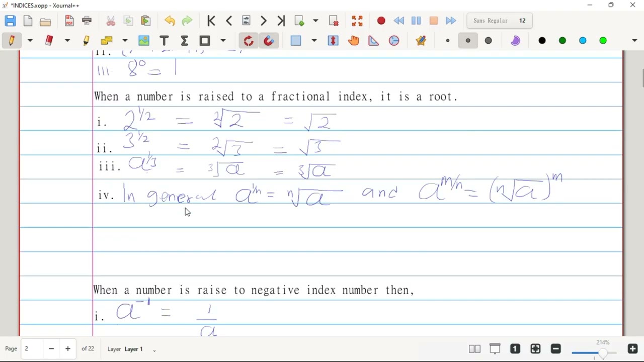Select thick pen thickness dot
The image size is (644, 362).
489,41
